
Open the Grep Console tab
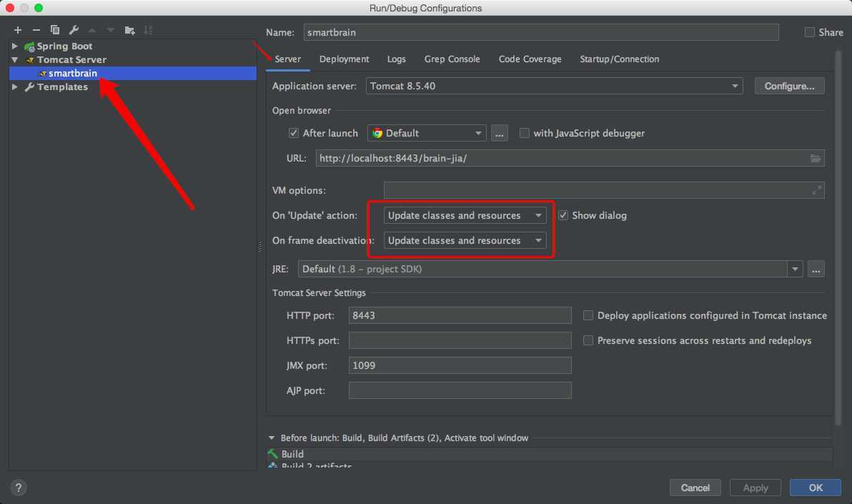pyautogui.click(x=452, y=59)
